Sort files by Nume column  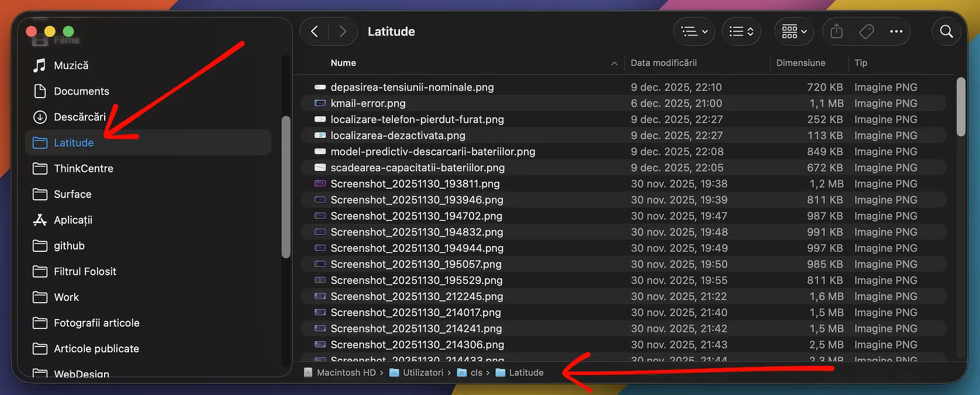click(343, 63)
